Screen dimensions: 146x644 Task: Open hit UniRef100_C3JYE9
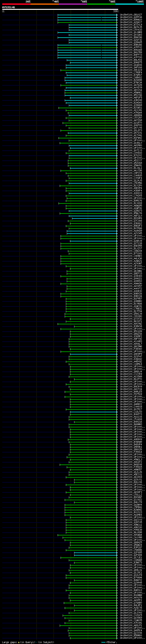click(x=131, y=374)
